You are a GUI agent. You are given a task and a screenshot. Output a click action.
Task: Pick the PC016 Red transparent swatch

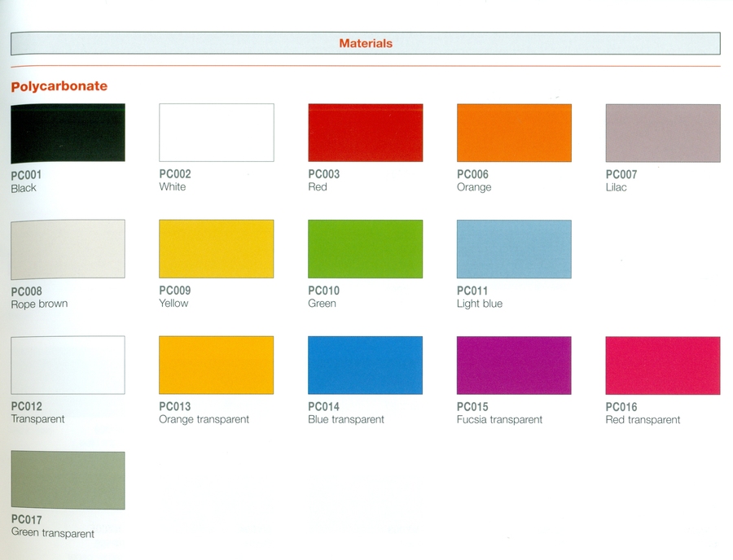click(x=663, y=365)
